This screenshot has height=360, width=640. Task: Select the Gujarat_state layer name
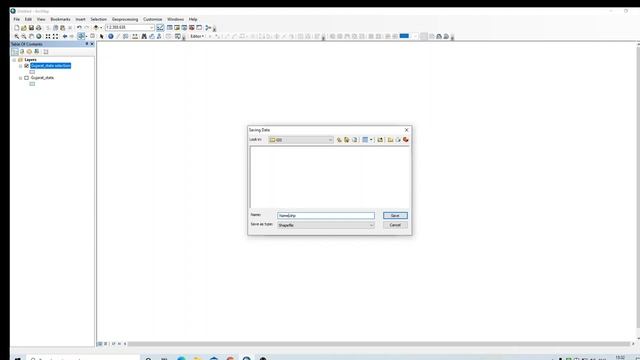coord(42,78)
